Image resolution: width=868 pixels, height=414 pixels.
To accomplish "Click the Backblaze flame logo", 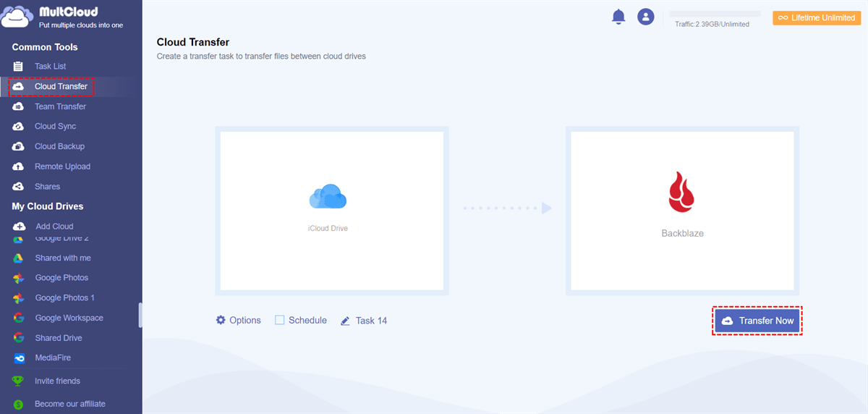I will [680, 193].
